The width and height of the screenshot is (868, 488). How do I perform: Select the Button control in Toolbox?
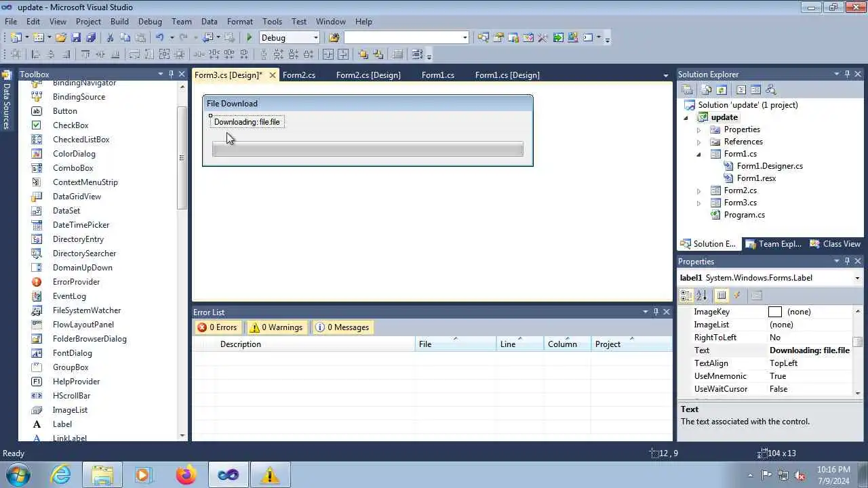click(x=65, y=111)
